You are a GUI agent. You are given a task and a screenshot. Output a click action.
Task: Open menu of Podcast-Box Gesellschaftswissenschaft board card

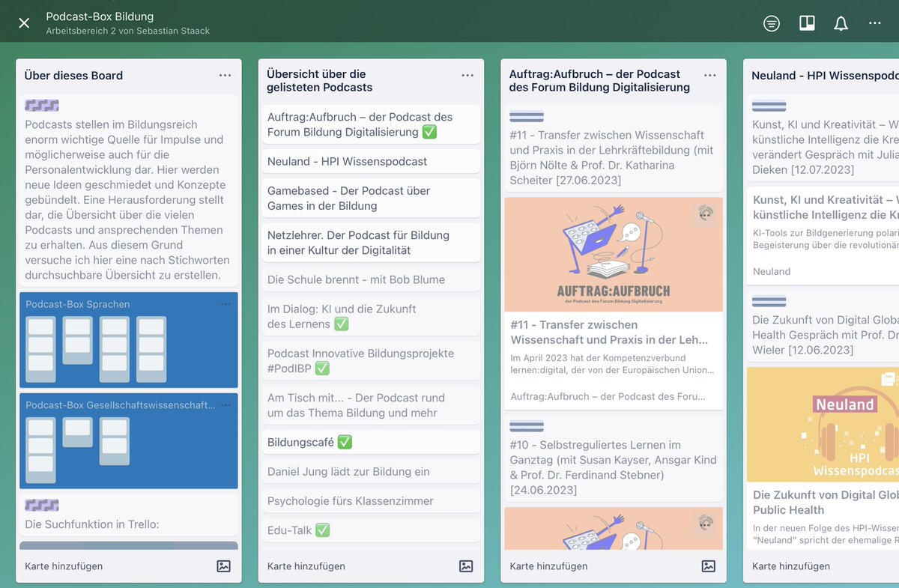coord(226,405)
